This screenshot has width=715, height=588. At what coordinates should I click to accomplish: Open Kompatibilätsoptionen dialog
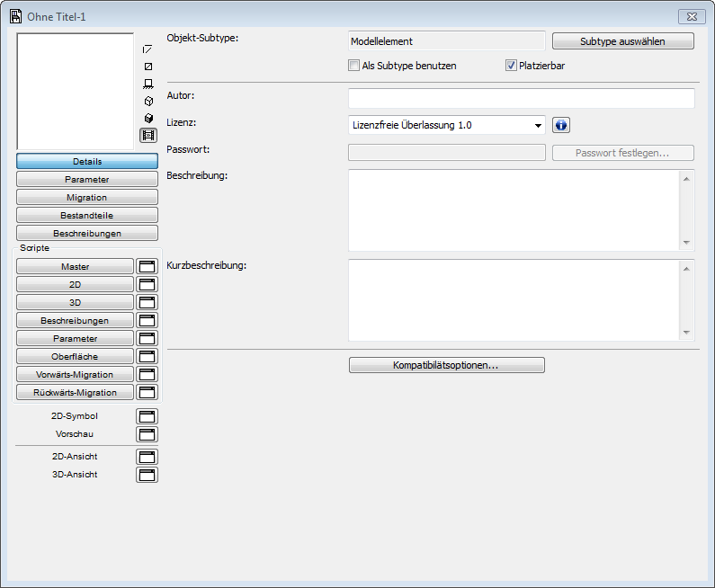[x=446, y=365]
